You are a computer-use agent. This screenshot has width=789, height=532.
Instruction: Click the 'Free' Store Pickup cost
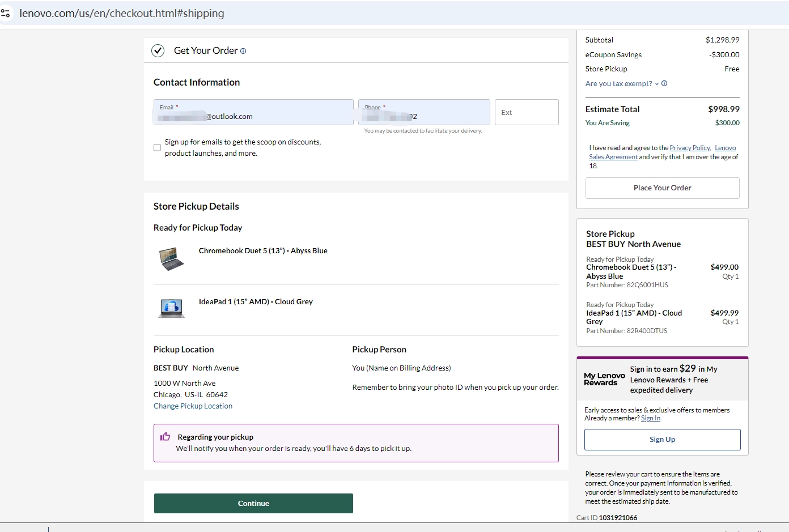[732, 69]
